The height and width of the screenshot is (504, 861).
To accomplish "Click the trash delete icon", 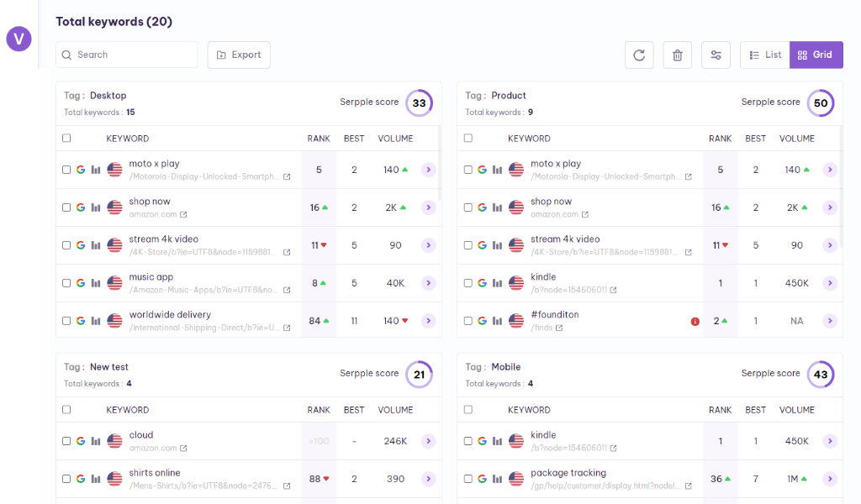I will click(x=678, y=55).
